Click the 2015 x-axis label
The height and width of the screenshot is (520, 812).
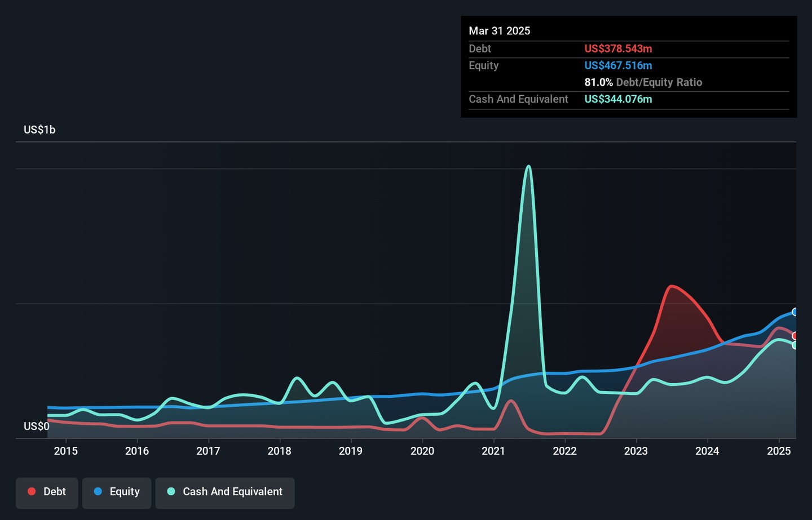[x=66, y=451]
